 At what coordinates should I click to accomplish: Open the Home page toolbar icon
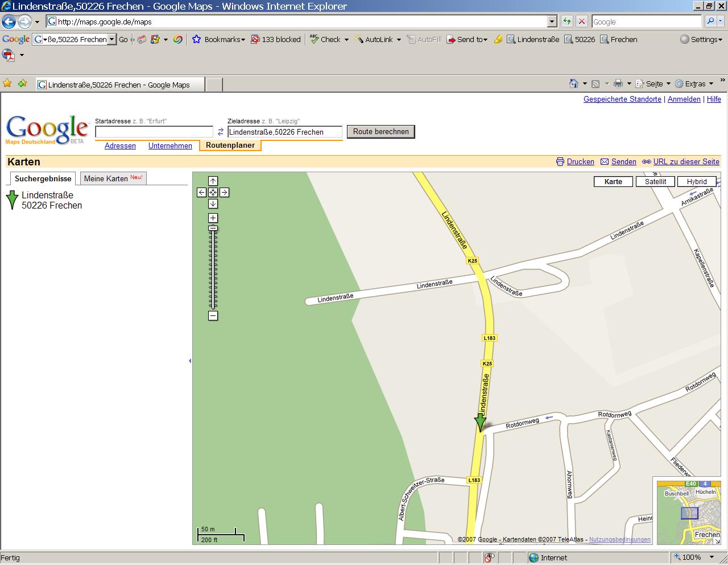pyautogui.click(x=574, y=84)
